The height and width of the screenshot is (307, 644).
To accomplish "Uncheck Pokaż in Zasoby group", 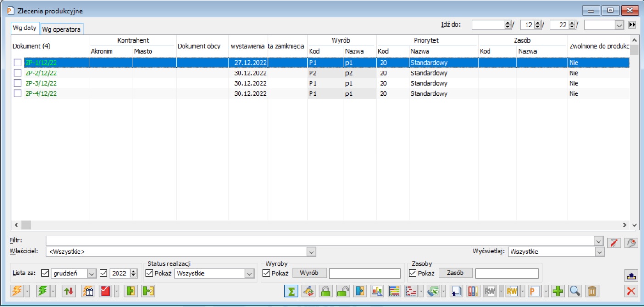I will pyautogui.click(x=412, y=274).
